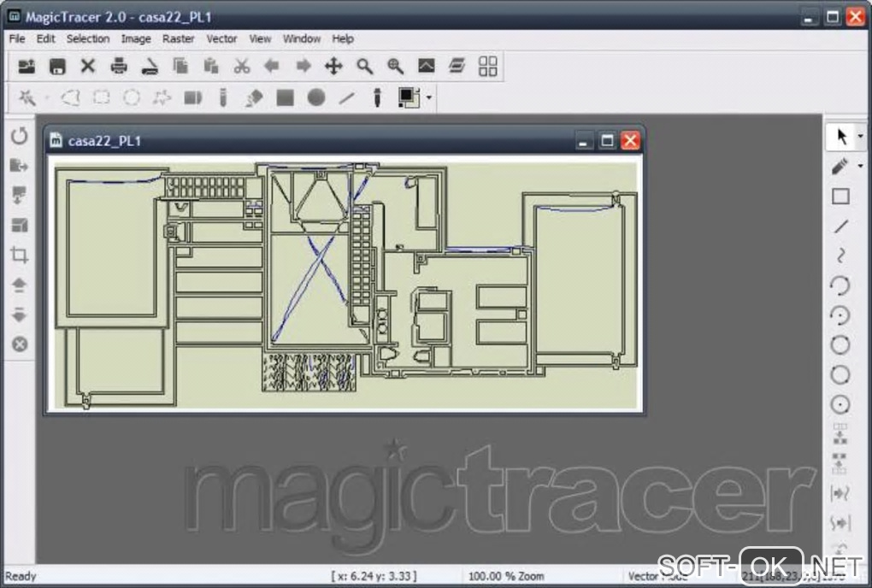
Task: Open the View menu
Action: [x=260, y=38]
